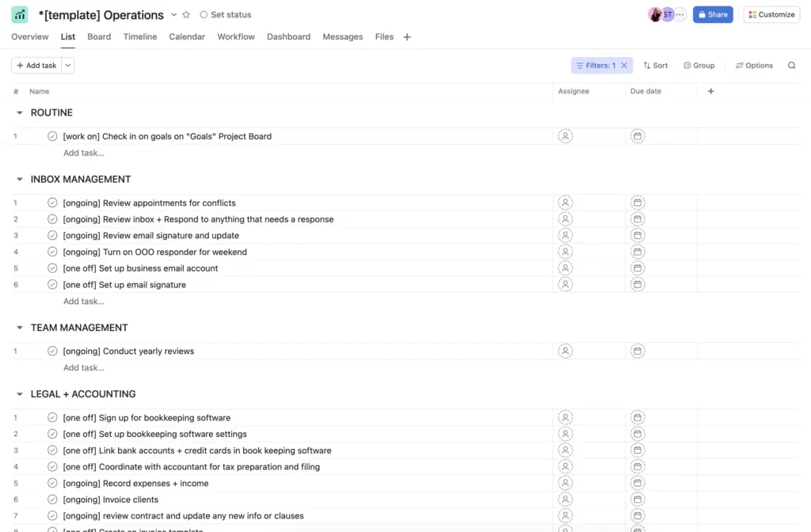
Task: Collapse the ROUTINE section
Action: coord(19,112)
